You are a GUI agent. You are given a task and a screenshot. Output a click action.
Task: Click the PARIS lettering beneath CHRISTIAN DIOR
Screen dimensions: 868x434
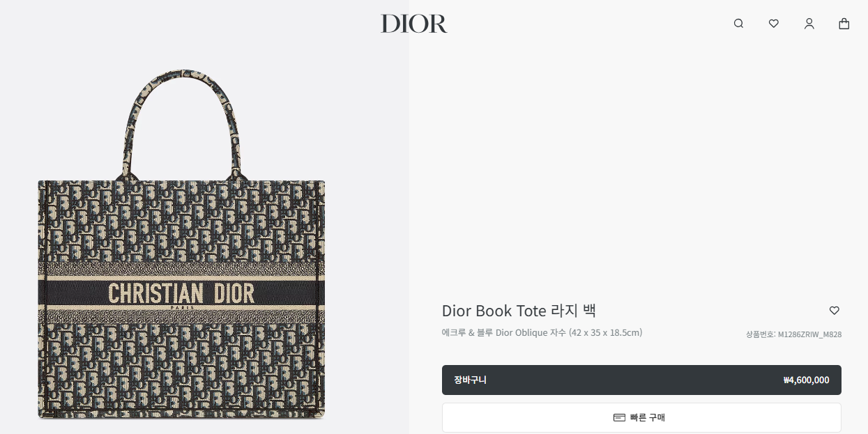[181, 308]
